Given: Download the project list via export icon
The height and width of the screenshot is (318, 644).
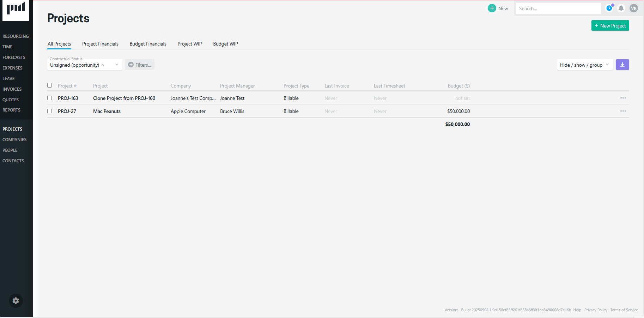Looking at the screenshot, I should click(x=622, y=65).
